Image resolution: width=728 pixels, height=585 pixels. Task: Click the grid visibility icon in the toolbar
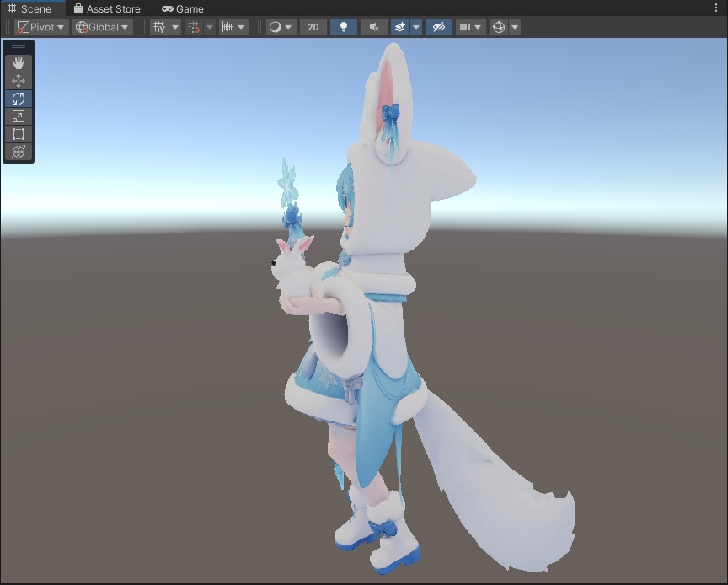tap(161, 26)
